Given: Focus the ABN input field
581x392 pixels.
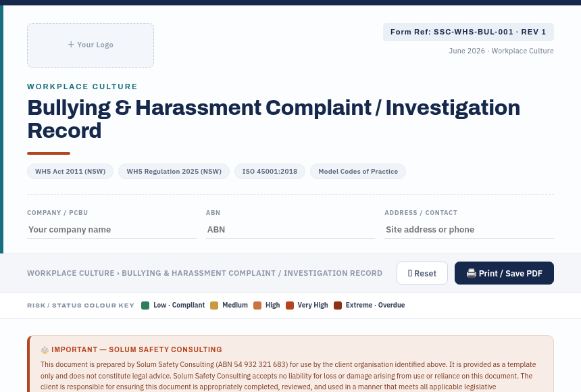Looking at the screenshot, I should click(290, 230).
